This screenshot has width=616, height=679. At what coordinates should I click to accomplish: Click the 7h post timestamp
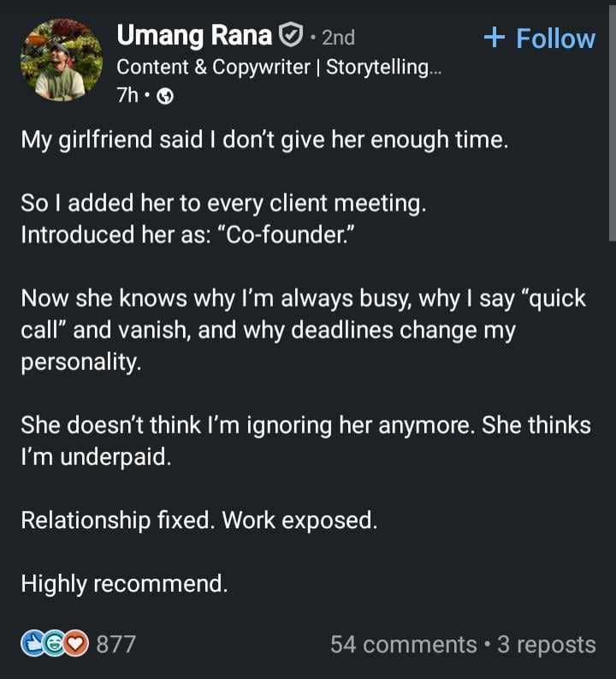[x=127, y=97]
